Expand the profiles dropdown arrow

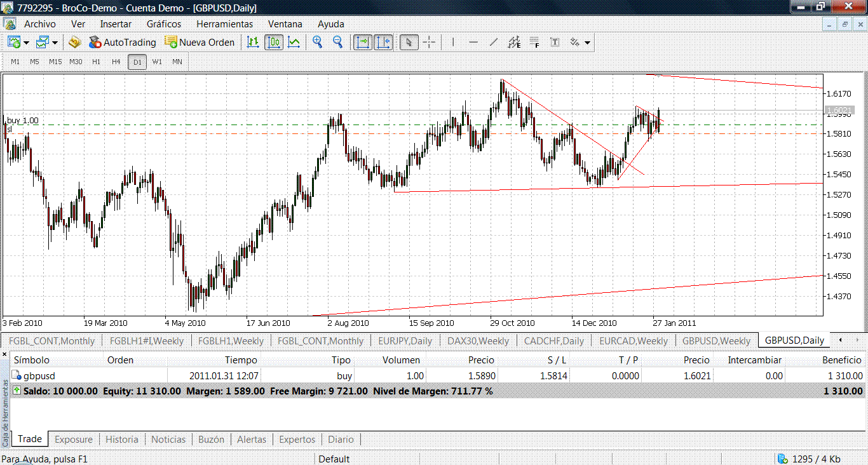pyautogui.click(x=55, y=43)
